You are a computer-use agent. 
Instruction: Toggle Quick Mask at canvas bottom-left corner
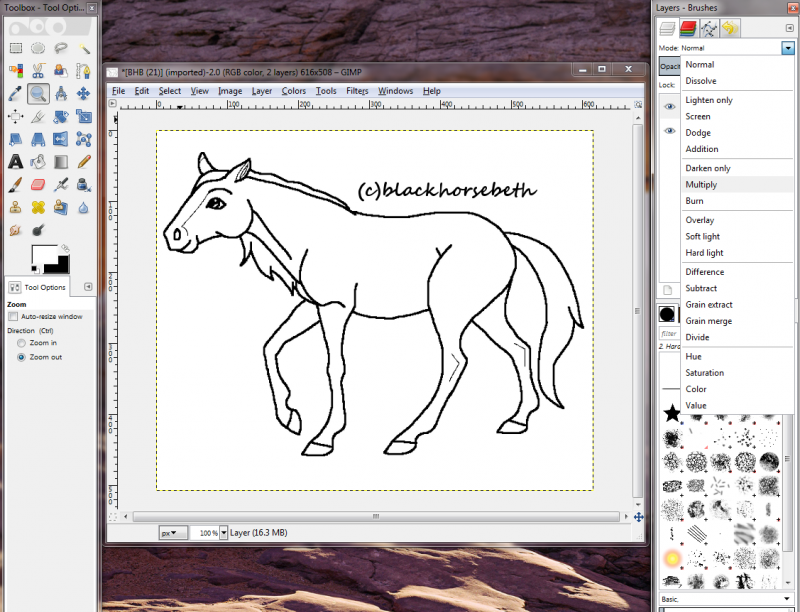coord(113,517)
